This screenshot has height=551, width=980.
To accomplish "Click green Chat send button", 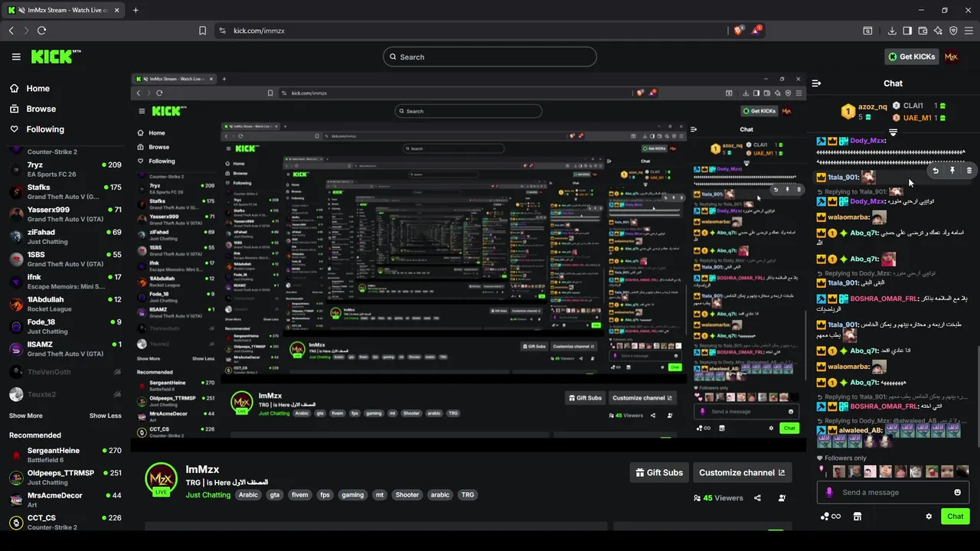I will (x=955, y=517).
